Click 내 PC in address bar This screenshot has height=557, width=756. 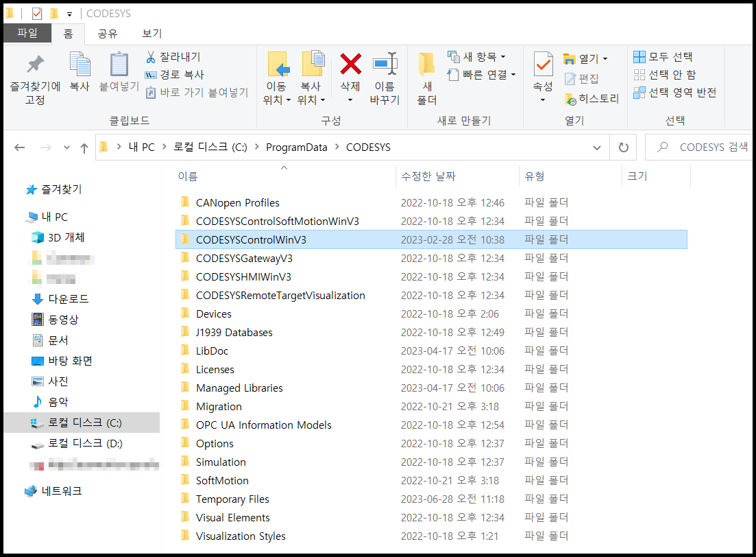(142, 147)
